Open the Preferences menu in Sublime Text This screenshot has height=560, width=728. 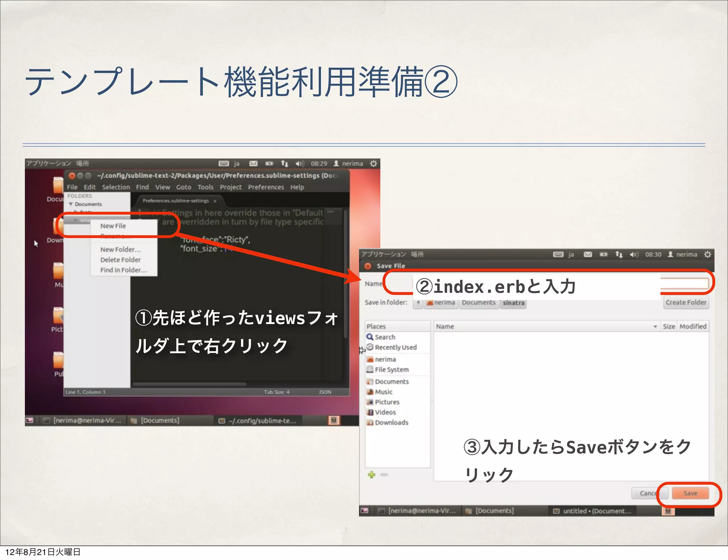[x=266, y=187]
